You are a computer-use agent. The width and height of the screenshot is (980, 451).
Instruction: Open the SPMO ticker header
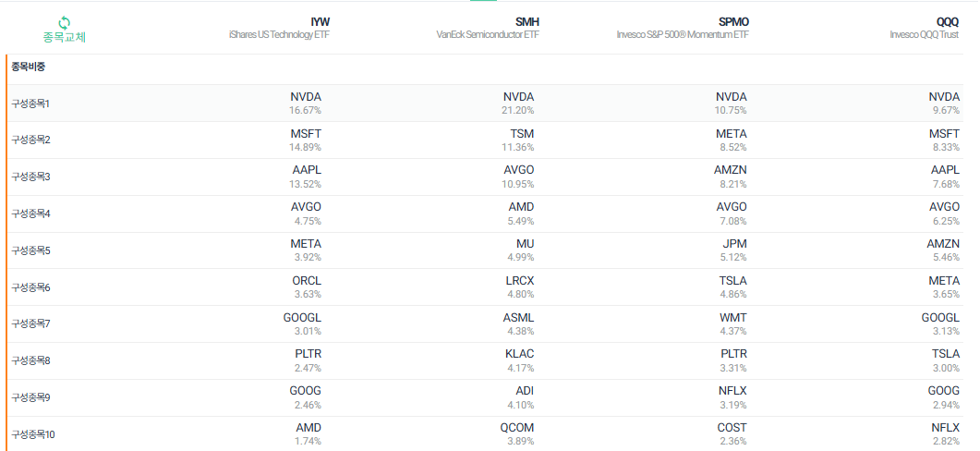pyautogui.click(x=733, y=22)
